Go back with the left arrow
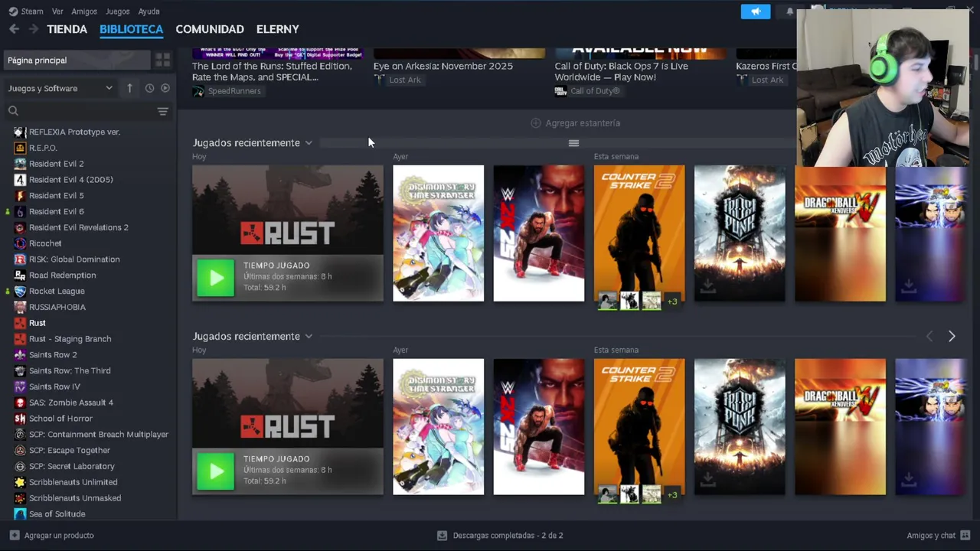980x551 pixels. tap(14, 29)
